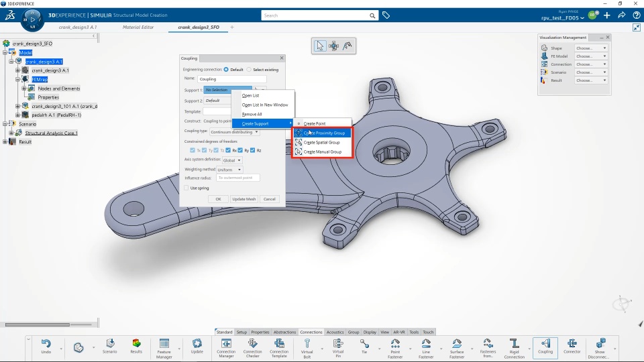Select the 'Select existing' radio option

tap(249, 69)
